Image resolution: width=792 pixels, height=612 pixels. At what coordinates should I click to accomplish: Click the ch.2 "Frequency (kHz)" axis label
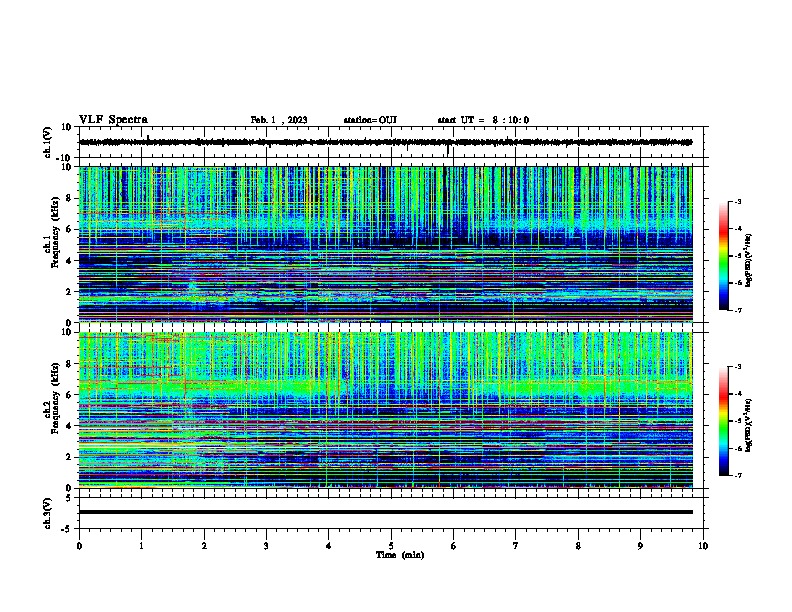[x=55, y=398]
